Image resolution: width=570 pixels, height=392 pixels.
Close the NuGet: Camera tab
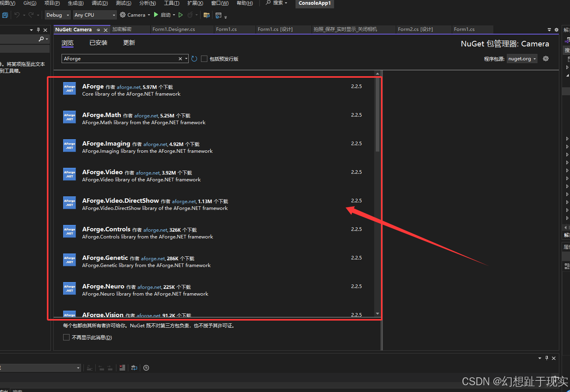coord(106,30)
